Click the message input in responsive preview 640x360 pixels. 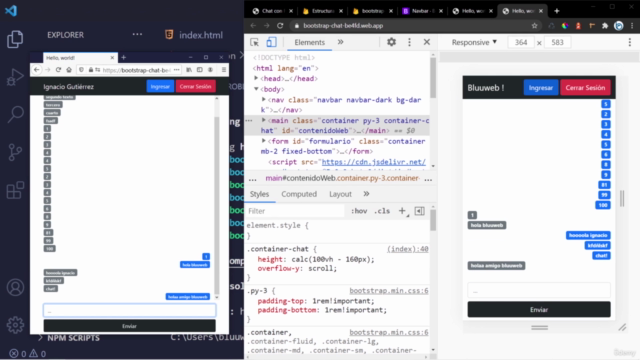tap(539, 291)
